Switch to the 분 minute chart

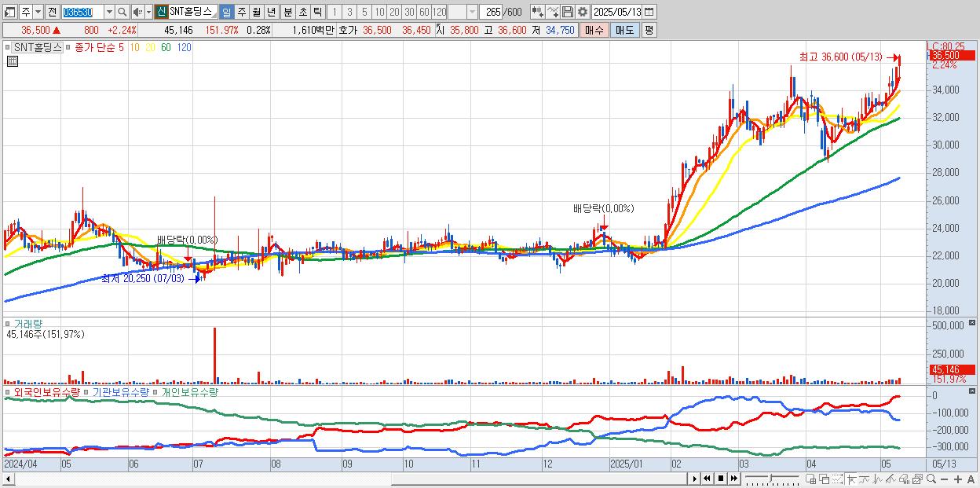coord(287,12)
